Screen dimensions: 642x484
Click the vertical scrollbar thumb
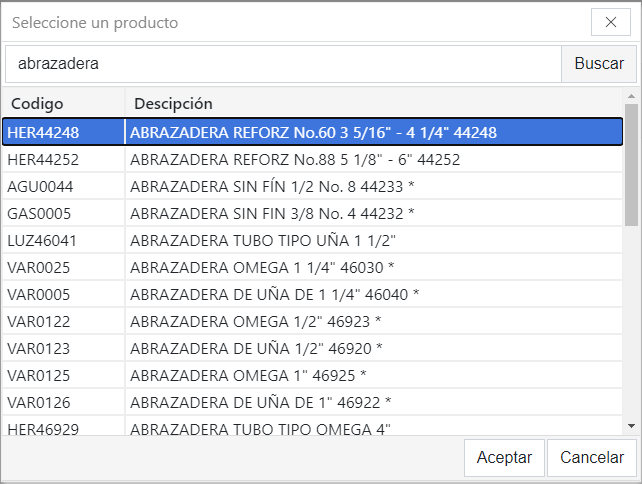coord(630,165)
